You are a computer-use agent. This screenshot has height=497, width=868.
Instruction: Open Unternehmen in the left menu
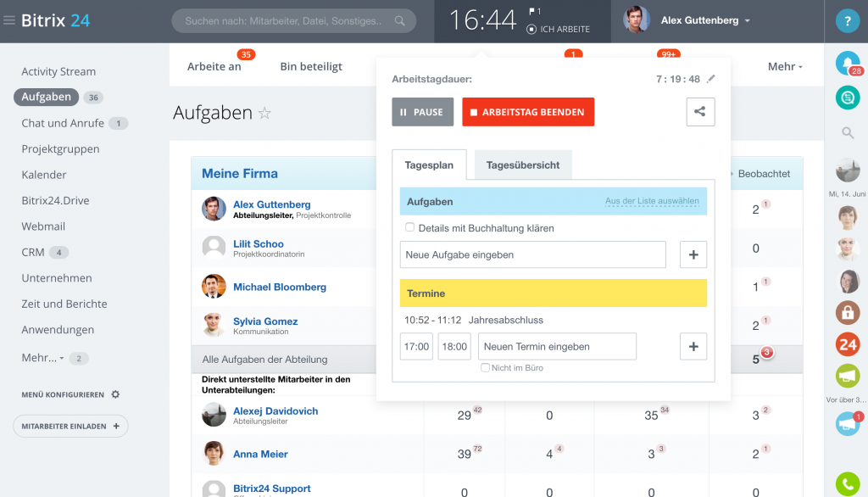click(x=57, y=278)
